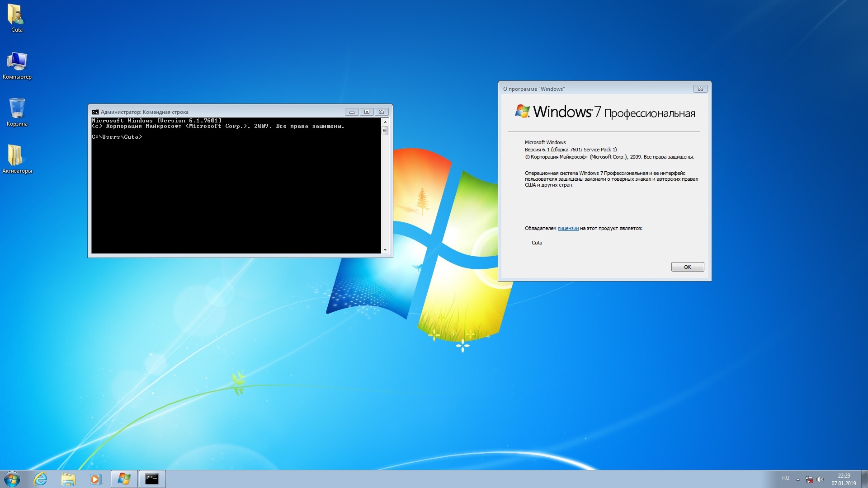This screenshot has height=488, width=868.
Task: Open the Cuta user folder icon
Action: tap(17, 18)
